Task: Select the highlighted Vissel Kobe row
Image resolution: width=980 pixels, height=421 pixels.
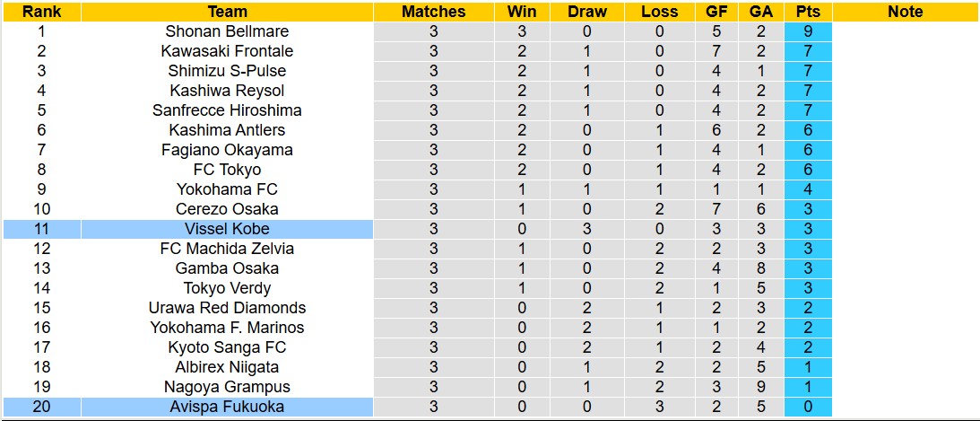Action: 227,229
